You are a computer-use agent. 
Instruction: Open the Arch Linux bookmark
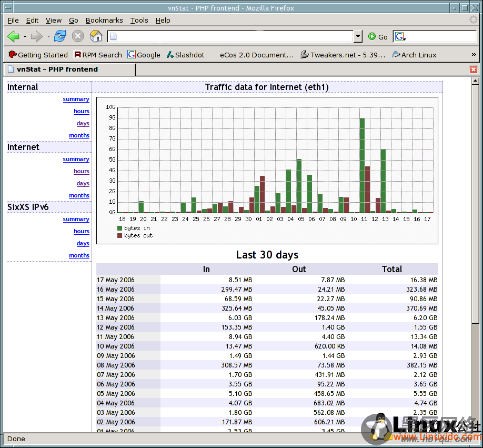(414, 55)
